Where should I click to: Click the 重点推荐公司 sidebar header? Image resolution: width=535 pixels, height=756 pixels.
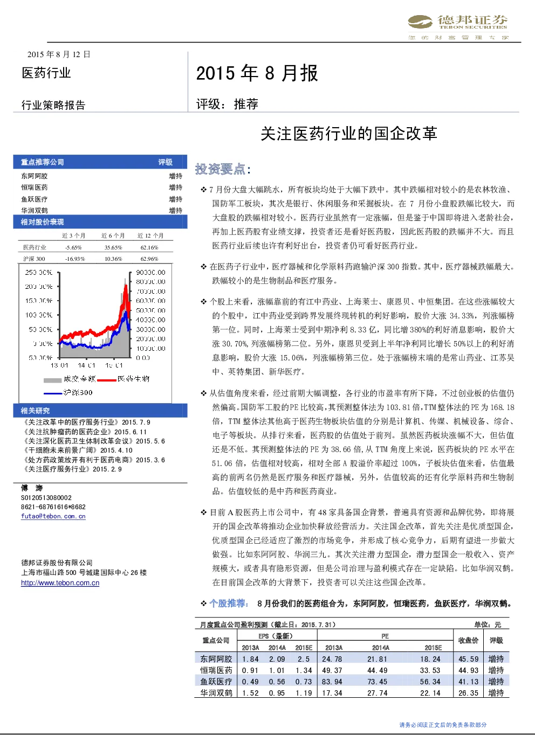click(43, 162)
